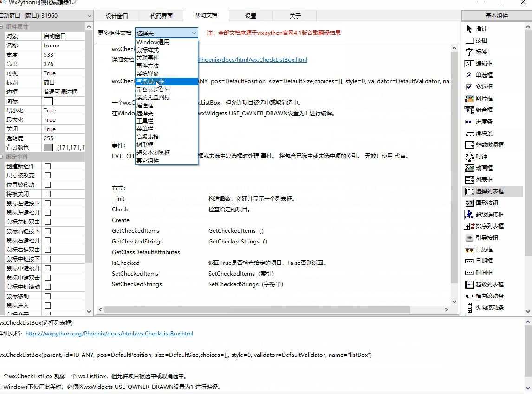Click the 边框 value 普通可调边框
This screenshot has width=532, height=394.
(x=64, y=92)
